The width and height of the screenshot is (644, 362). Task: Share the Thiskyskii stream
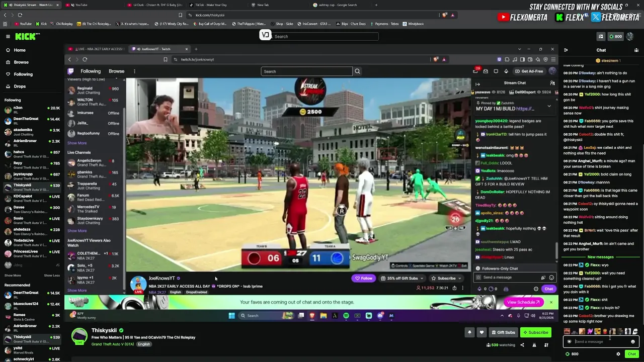(522, 345)
